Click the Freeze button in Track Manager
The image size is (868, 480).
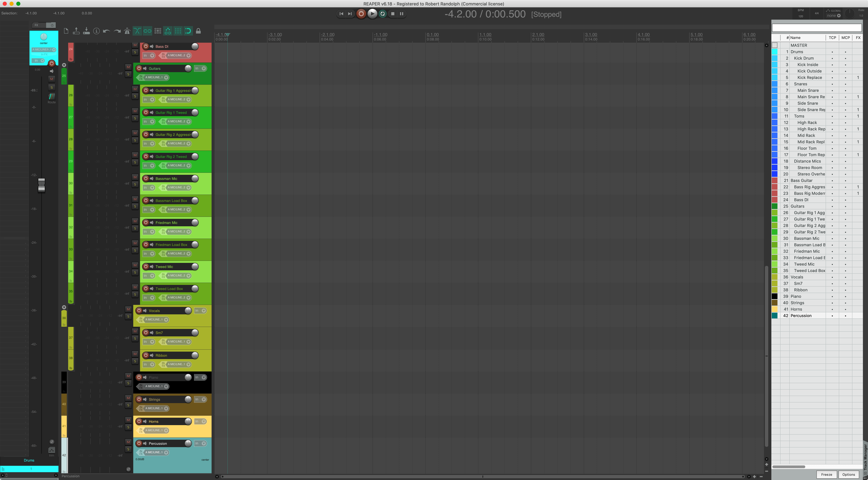click(x=827, y=474)
